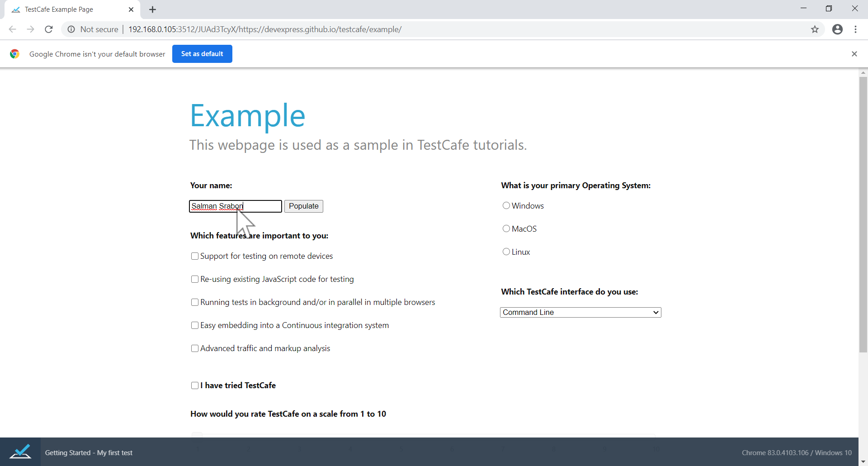Screen dimensions: 868x466
Task: Restore down the Chrome window
Action: point(829,8)
